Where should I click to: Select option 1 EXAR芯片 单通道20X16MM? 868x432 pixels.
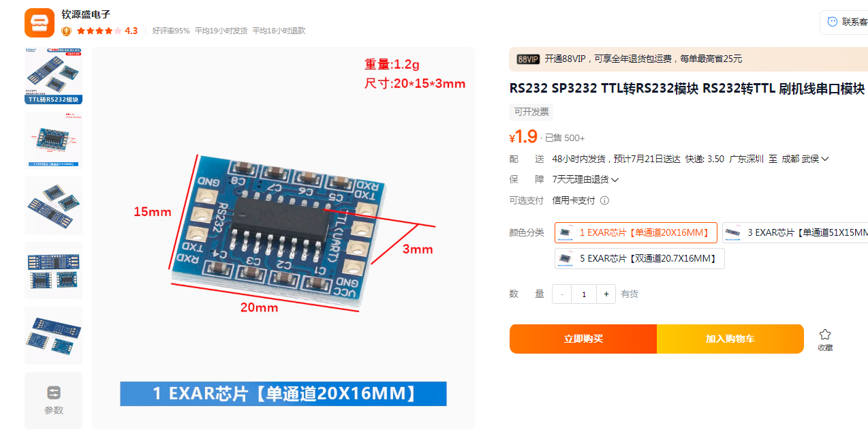pyautogui.click(x=636, y=232)
